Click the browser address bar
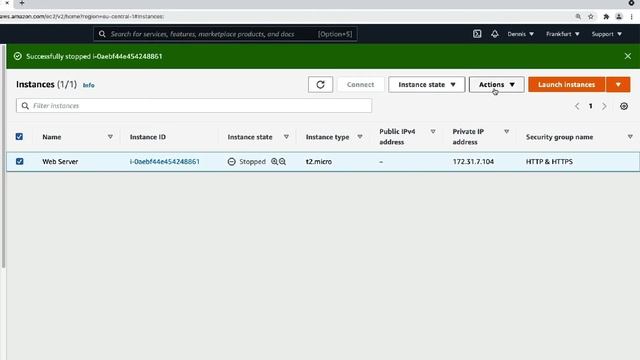The image size is (640, 360). [286, 17]
